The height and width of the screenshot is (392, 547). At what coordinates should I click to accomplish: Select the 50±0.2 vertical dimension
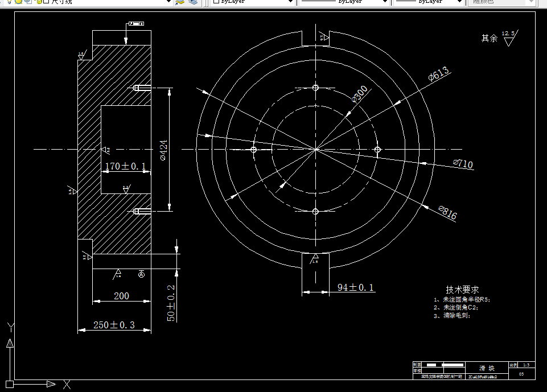[x=171, y=303]
